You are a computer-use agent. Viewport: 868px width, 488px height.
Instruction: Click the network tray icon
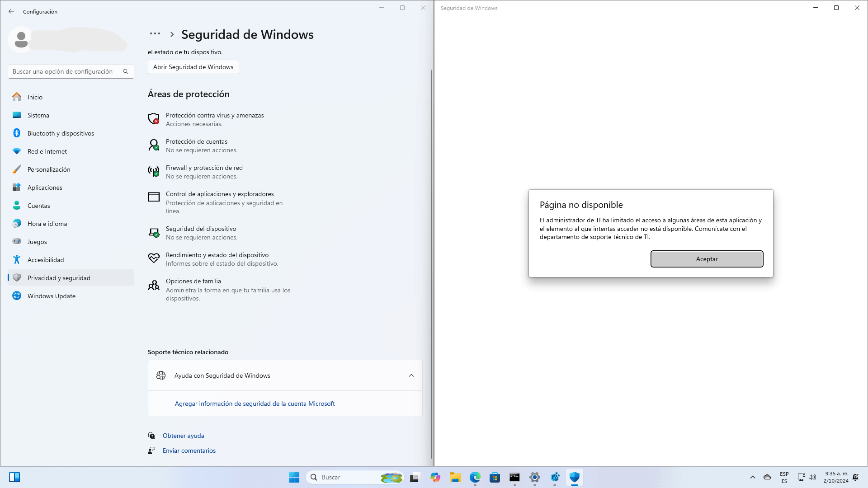click(x=801, y=477)
